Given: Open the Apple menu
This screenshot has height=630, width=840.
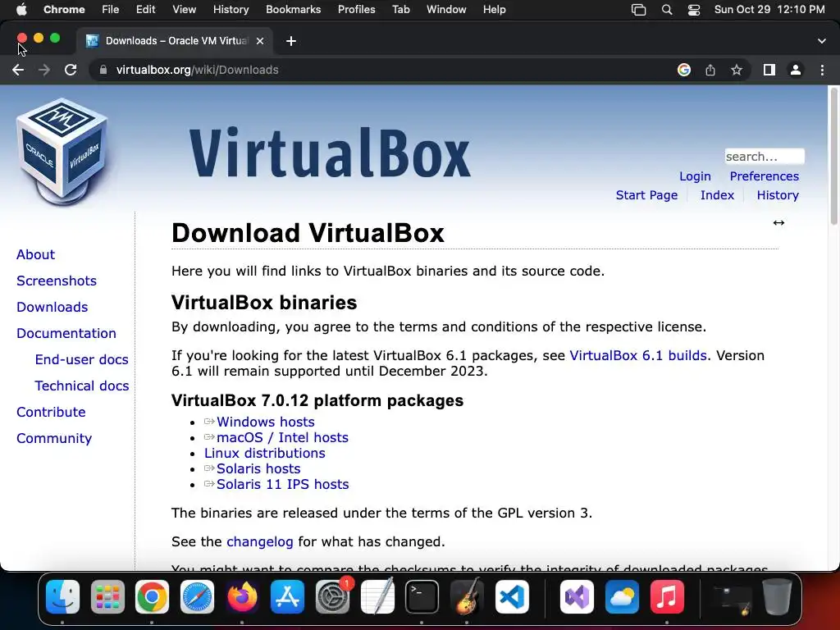Looking at the screenshot, I should click(x=21, y=10).
